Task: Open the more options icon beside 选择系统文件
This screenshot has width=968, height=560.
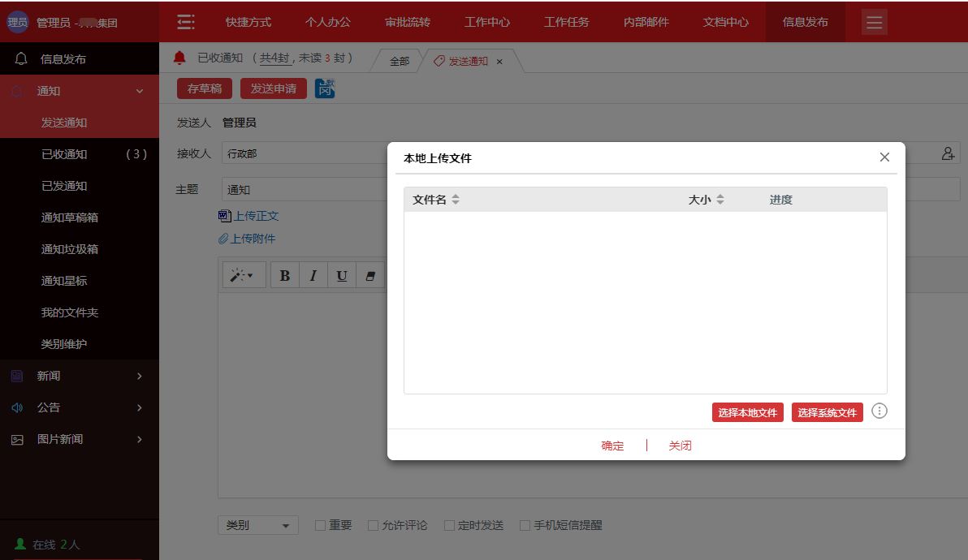Action: (x=879, y=411)
